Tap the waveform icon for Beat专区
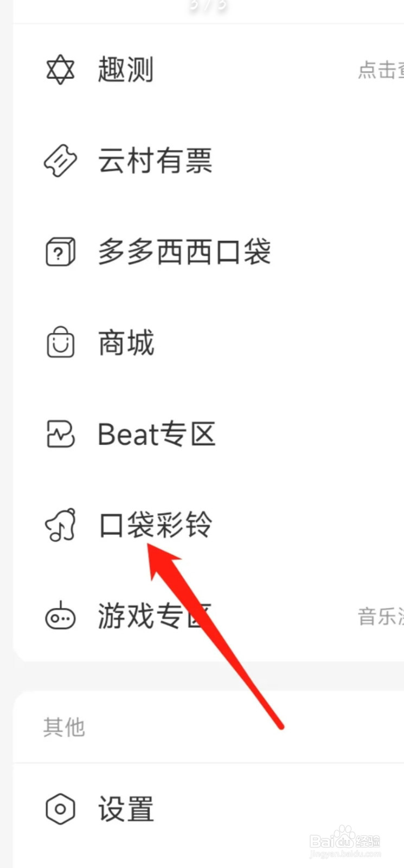Viewport: 404px width, 868px height. coord(60,434)
